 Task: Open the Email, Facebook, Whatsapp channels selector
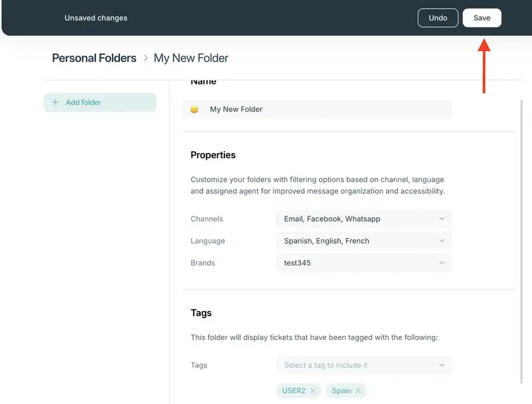(363, 218)
